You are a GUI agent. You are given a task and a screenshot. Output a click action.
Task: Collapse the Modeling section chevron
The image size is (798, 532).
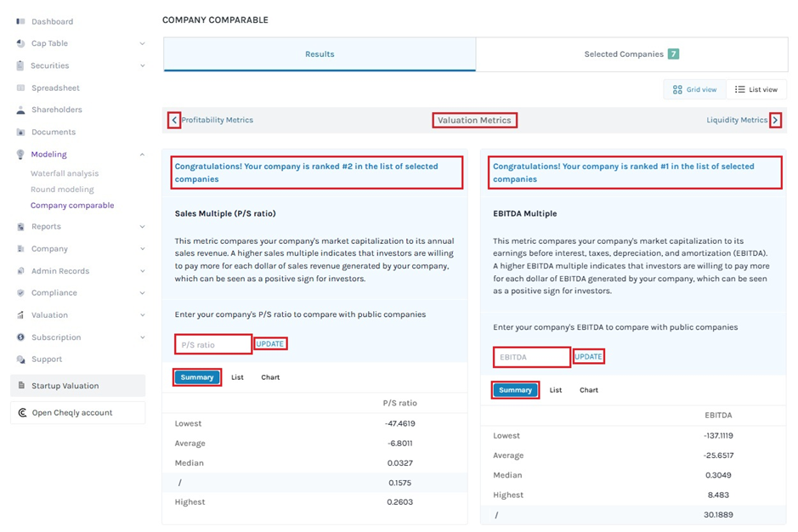(142, 155)
